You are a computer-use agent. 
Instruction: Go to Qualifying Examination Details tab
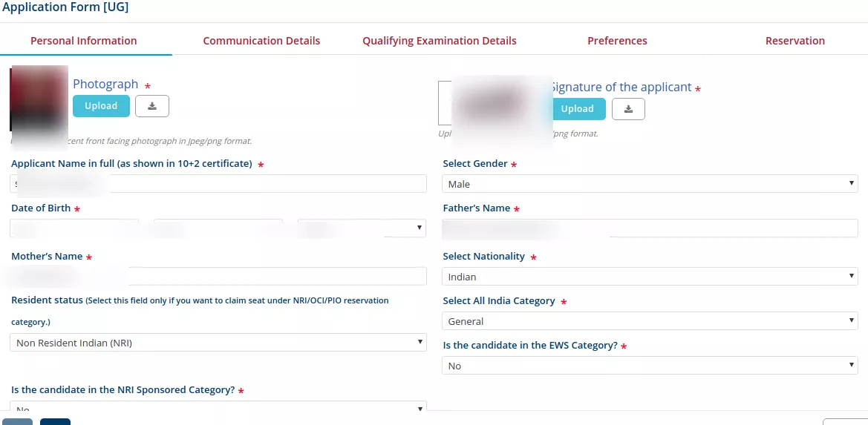440,40
